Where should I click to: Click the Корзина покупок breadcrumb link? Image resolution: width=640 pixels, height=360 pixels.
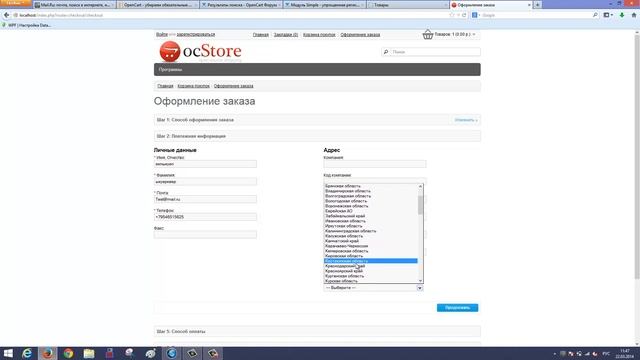point(193,86)
